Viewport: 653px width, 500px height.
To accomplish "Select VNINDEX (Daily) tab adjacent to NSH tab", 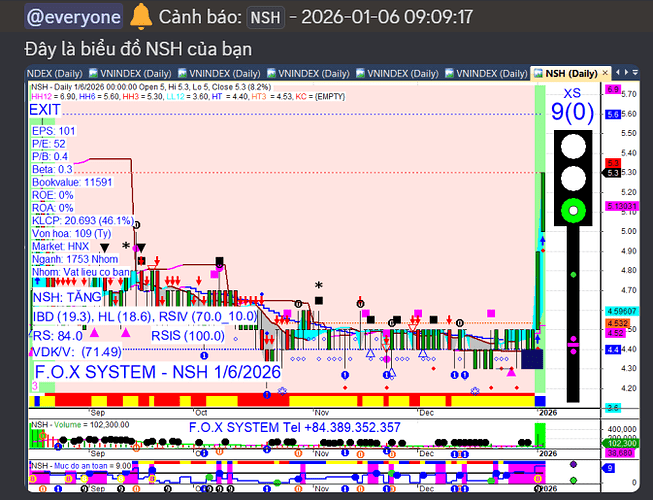I will pos(486,74).
